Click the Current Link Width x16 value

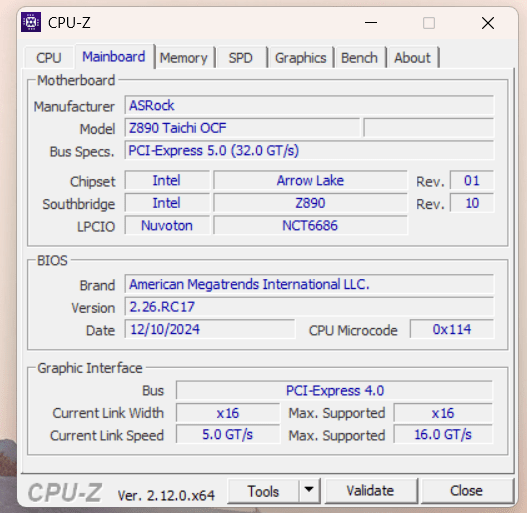point(228,413)
